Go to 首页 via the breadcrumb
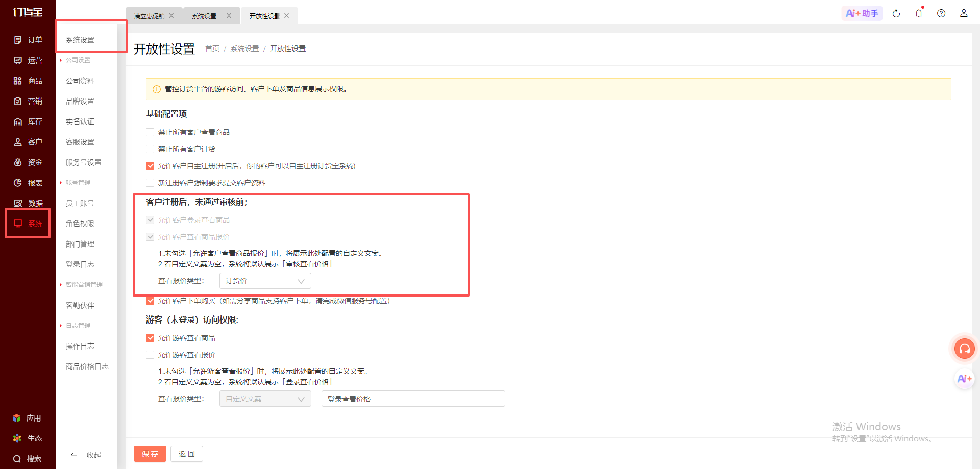This screenshot has width=980, height=469. pos(212,48)
